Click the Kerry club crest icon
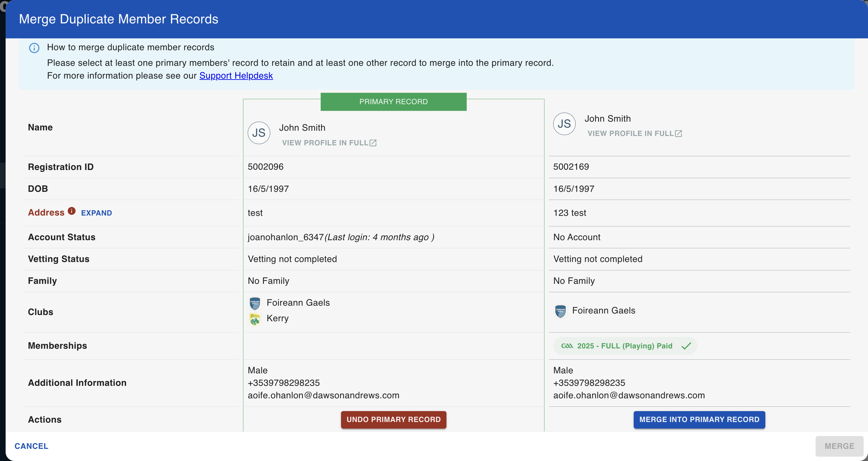The height and width of the screenshot is (461, 868). (x=255, y=319)
